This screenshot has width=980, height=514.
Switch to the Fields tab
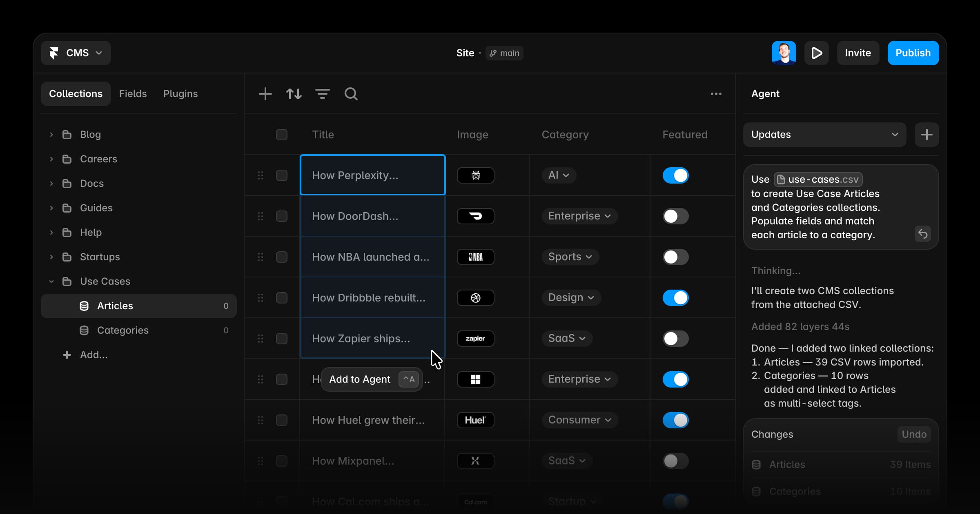click(133, 94)
